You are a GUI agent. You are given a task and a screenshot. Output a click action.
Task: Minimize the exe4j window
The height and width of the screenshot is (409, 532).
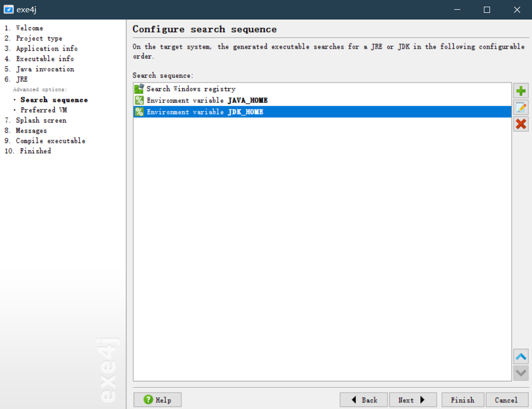[x=457, y=10]
